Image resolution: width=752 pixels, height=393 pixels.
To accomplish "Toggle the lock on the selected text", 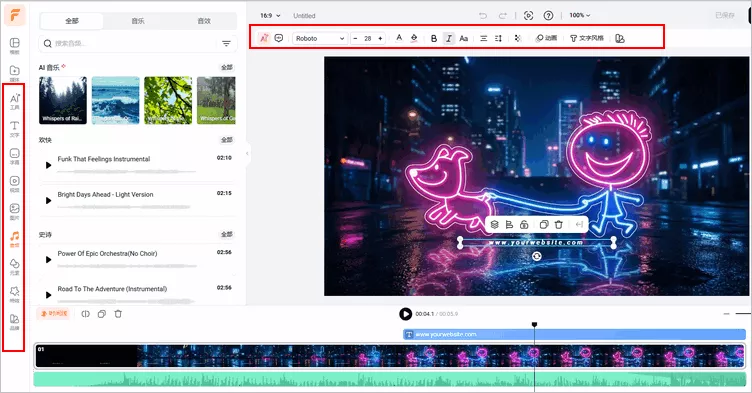I will tap(524, 225).
